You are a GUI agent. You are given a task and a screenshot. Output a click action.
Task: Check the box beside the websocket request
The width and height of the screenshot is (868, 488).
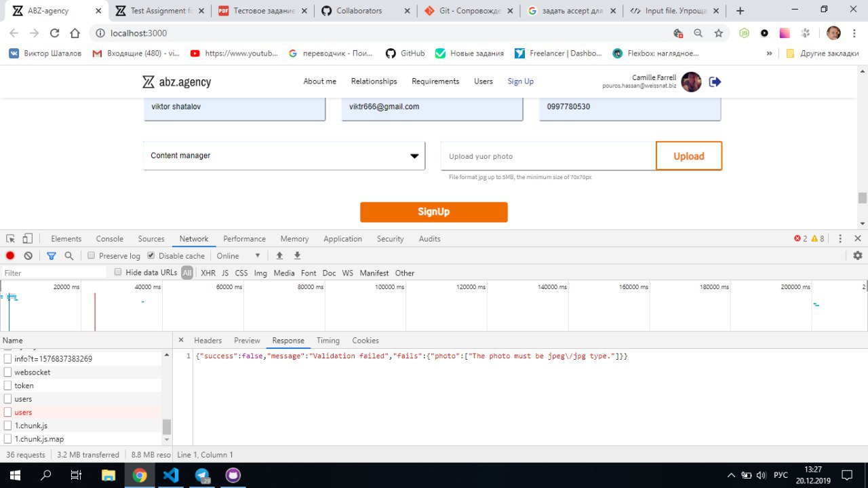pyautogui.click(x=8, y=372)
